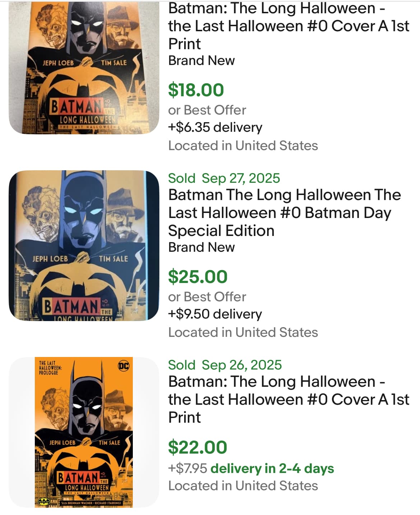Click the +$9.50 delivery text
The width and height of the screenshot is (420, 515).
215,314
